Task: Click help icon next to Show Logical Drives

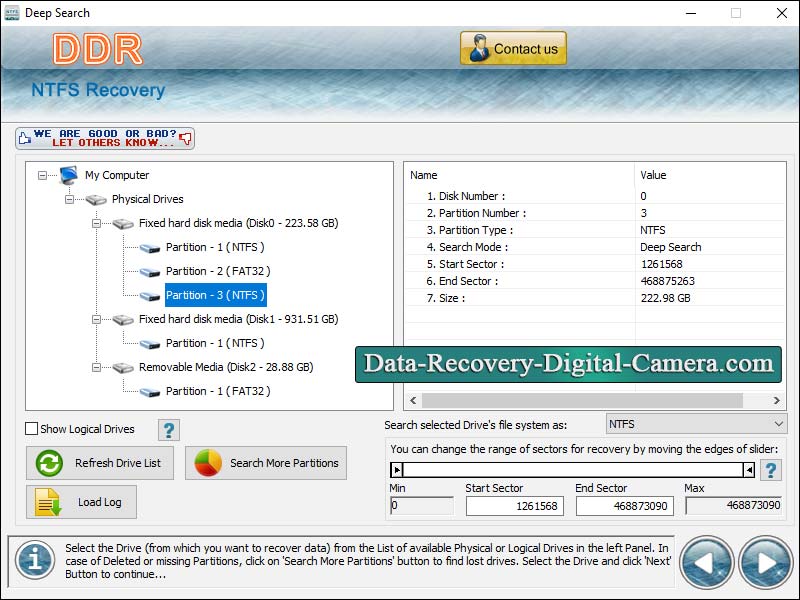Action: pos(168,428)
